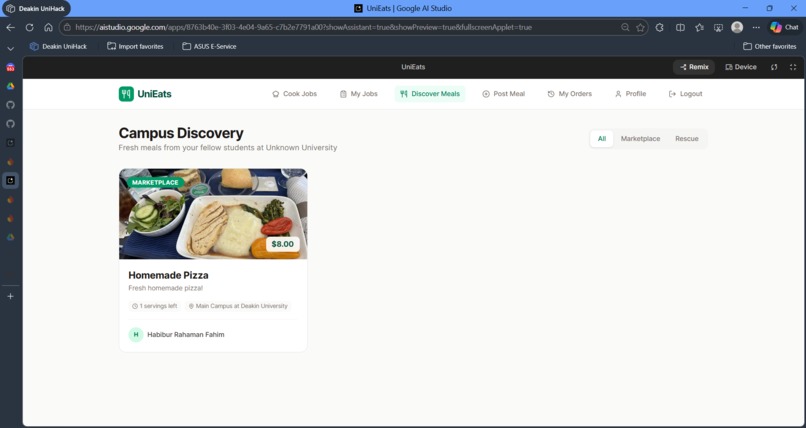This screenshot has height=428, width=806.
Task: Open the ASUS E-Service favorites folder
Action: coord(209,46)
